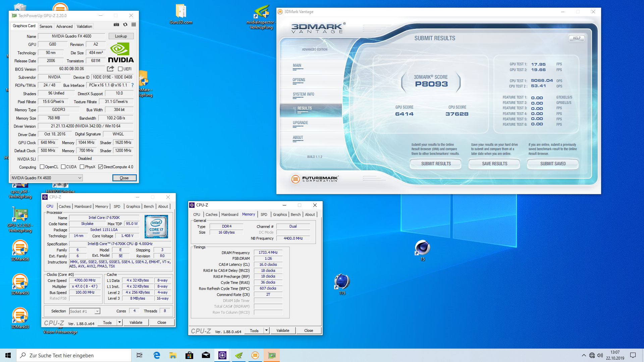Launch the 3DMark05 desktop shortcut
Image resolution: width=644 pixels, height=362 pixels.
point(20,284)
